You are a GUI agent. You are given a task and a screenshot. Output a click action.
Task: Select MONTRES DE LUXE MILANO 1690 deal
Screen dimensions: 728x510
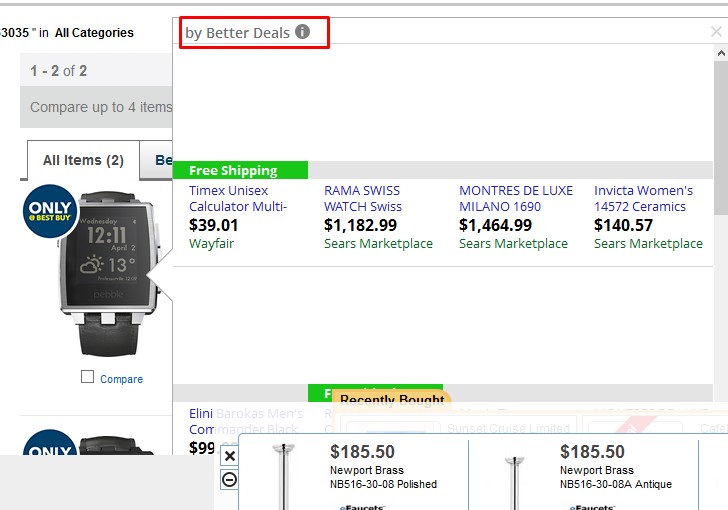point(516,198)
